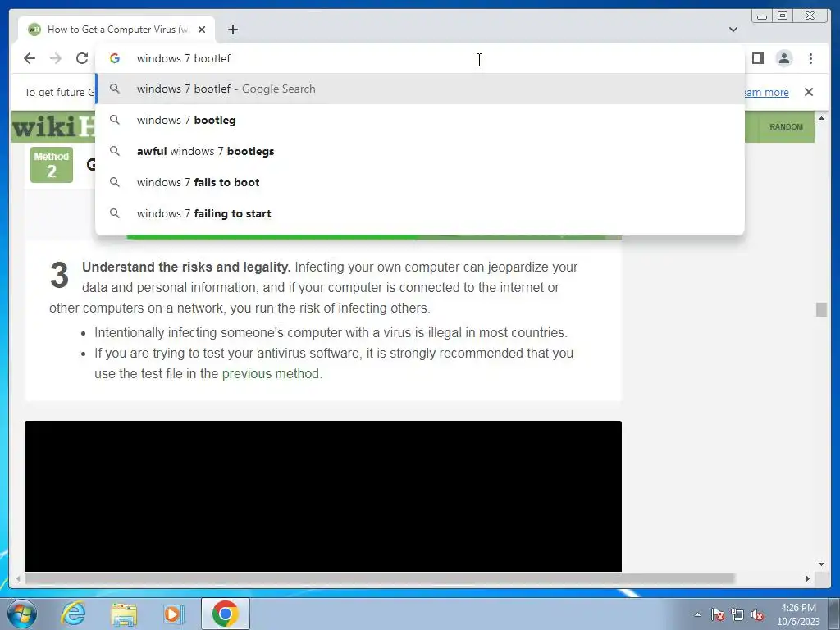Click the black video area below step 3
840x630 pixels.
coord(323,496)
